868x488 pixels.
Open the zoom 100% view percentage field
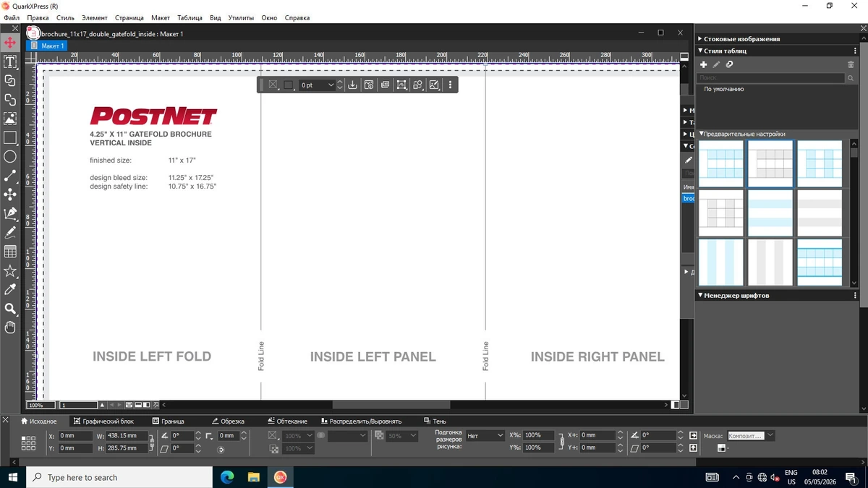42,405
